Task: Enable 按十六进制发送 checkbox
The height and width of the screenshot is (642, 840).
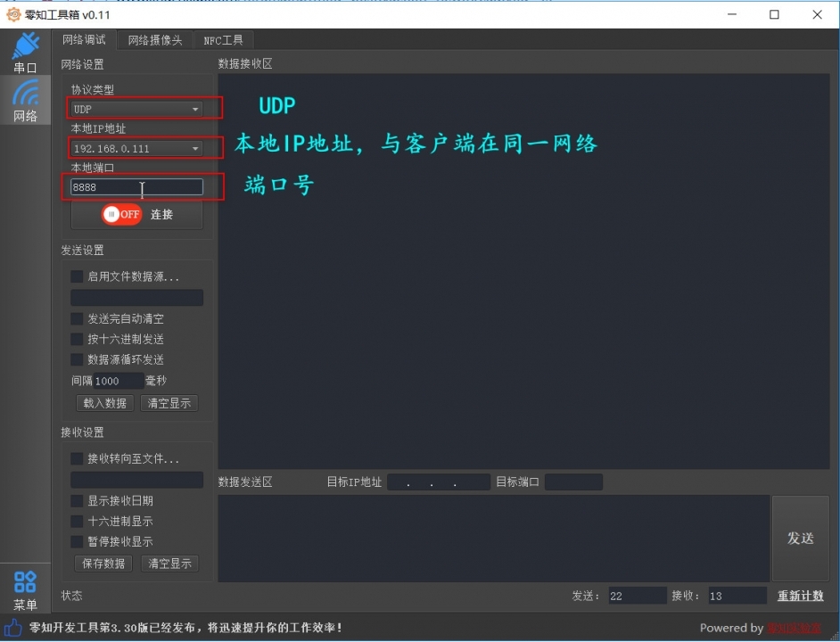Action: [x=77, y=340]
